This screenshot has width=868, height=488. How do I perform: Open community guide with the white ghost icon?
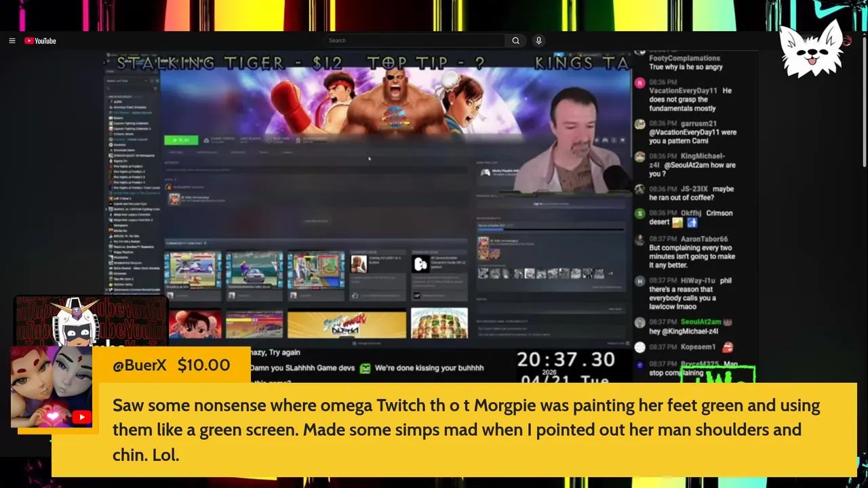click(x=420, y=264)
